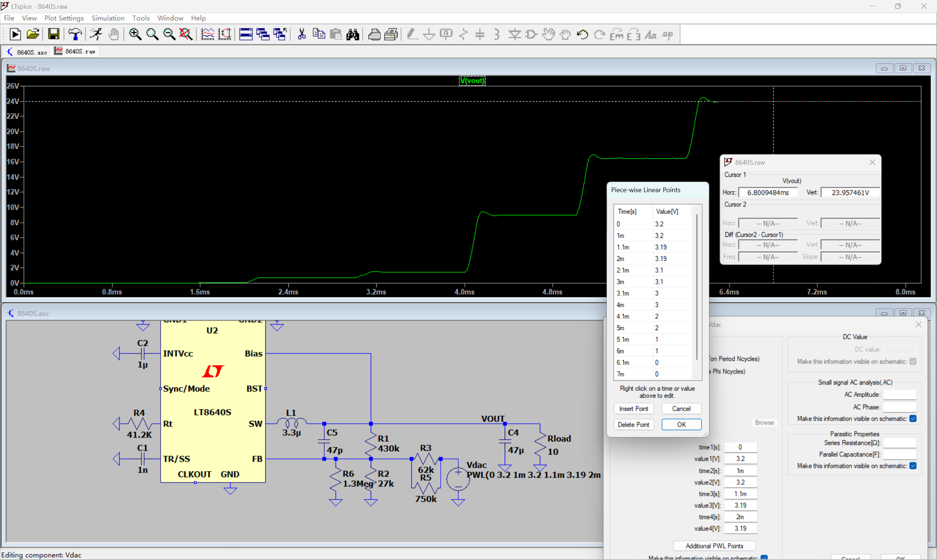Click the LT8640S chip label in schematic
Screen dimensions: 937x560
(x=212, y=412)
